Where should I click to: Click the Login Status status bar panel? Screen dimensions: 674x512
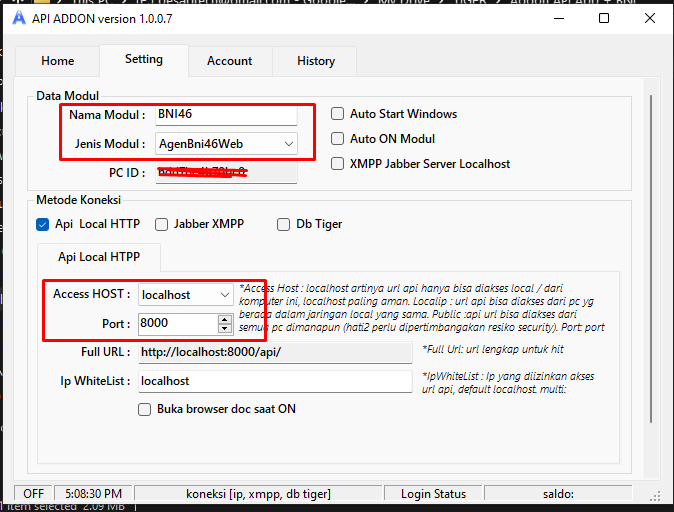433,494
